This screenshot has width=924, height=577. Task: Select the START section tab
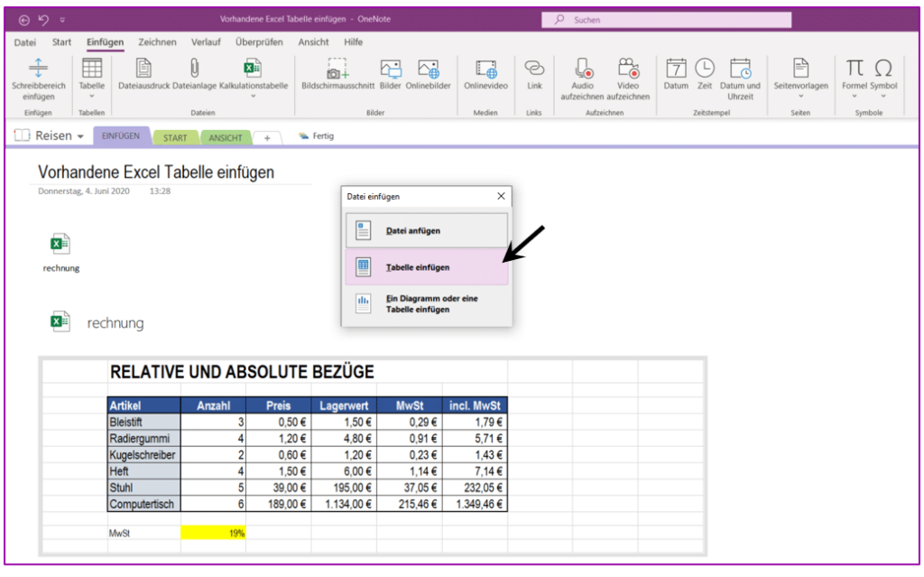tap(175, 138)
